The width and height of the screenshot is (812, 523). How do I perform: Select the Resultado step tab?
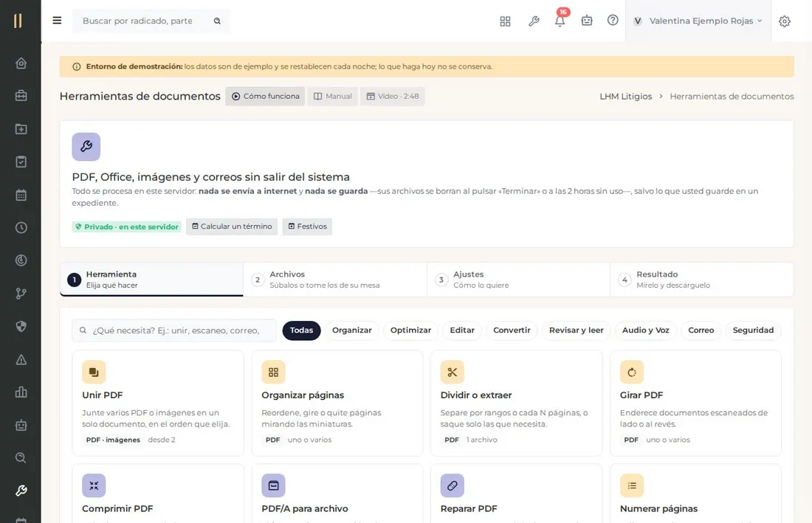pyautogui.click(x=702, y=280)
